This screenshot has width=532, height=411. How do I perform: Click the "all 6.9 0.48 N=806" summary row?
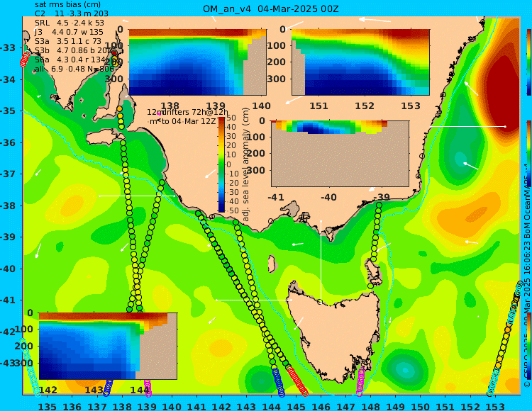(x=74, y=69)
